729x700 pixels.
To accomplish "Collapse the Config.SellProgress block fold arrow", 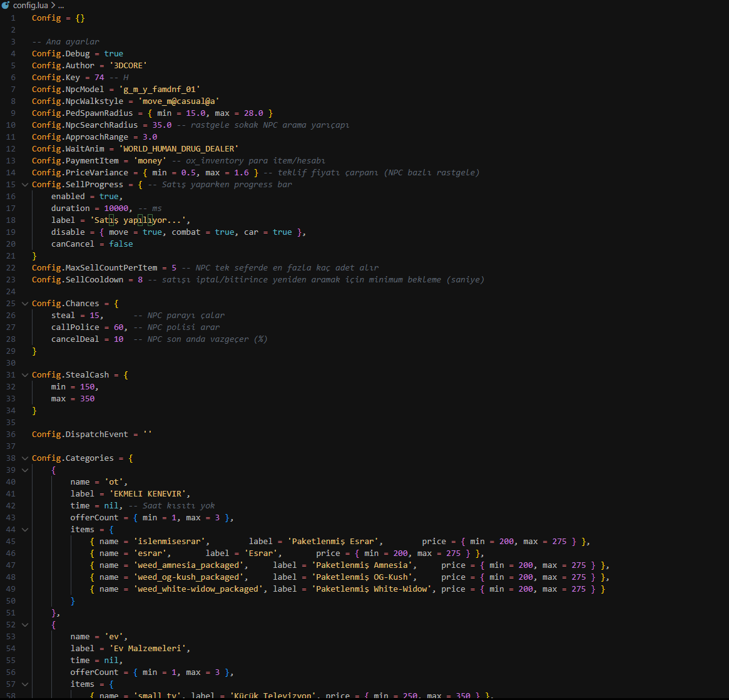I will click(x=25, y=185).
